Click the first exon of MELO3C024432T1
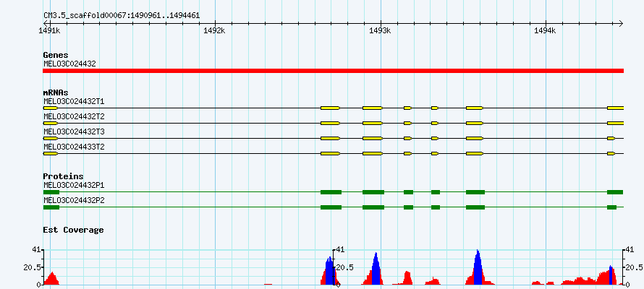 pos(51,108)
